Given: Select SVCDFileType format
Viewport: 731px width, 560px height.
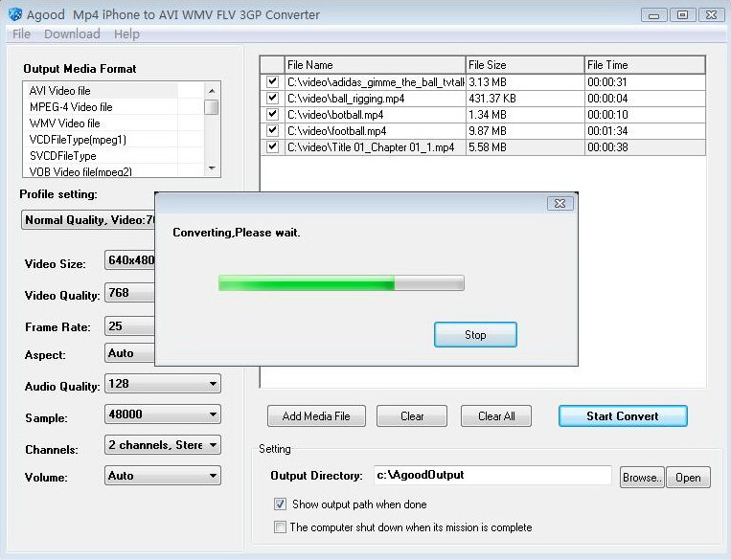Looking at the screenshot, I should pyautogui.click(x=101, y=156).
